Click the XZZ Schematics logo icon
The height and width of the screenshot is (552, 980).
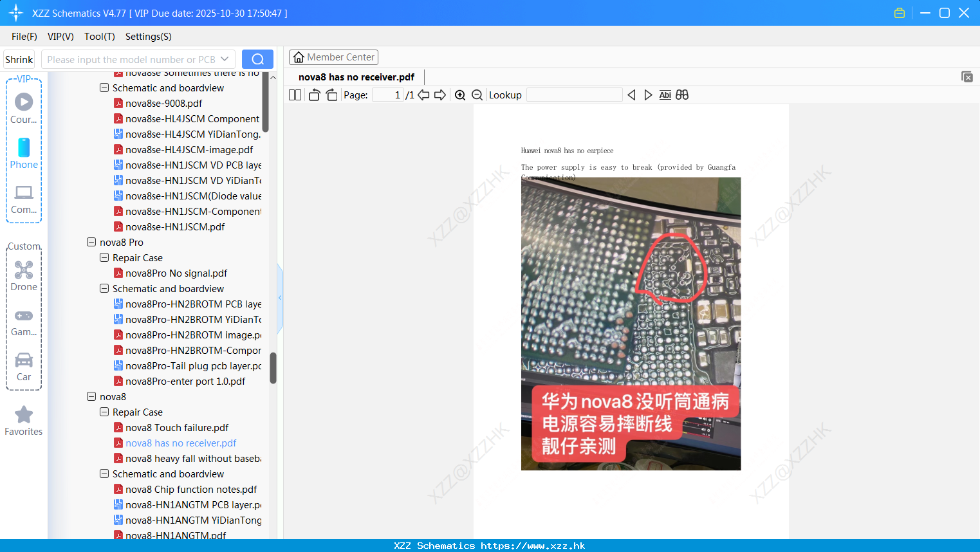(x=16, y=13)
